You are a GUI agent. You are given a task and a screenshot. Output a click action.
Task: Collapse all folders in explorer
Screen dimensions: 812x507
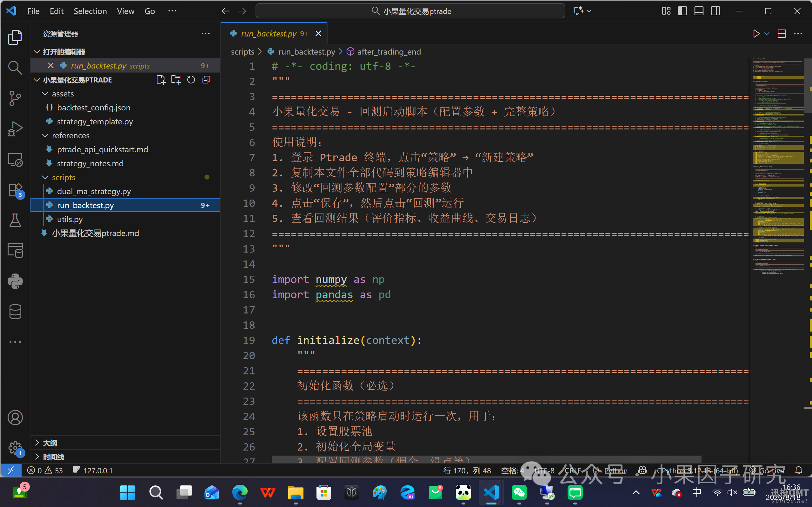(x=207, y=80)
